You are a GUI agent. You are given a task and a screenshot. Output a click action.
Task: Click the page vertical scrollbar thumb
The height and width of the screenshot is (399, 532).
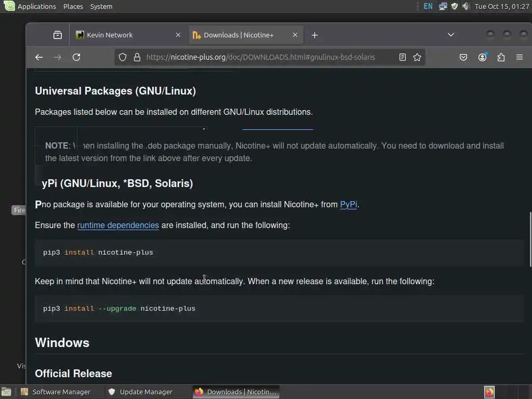click(530, 240)
